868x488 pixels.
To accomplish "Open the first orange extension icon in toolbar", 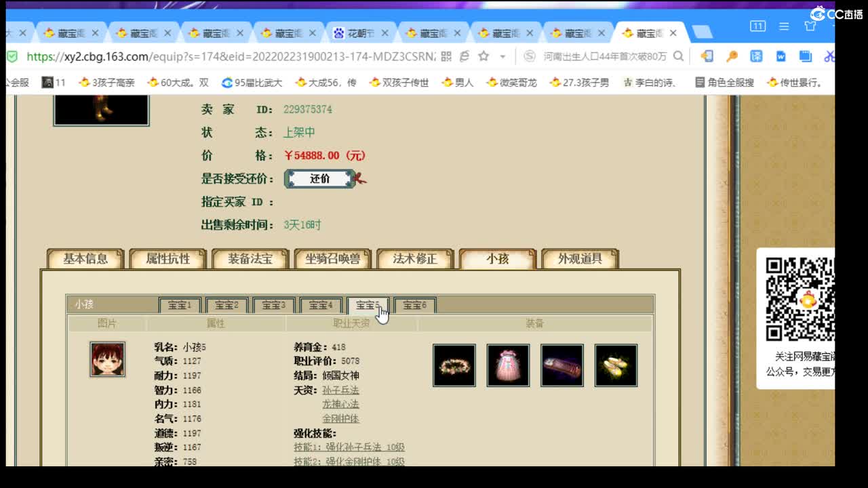I will click(707, 56).
